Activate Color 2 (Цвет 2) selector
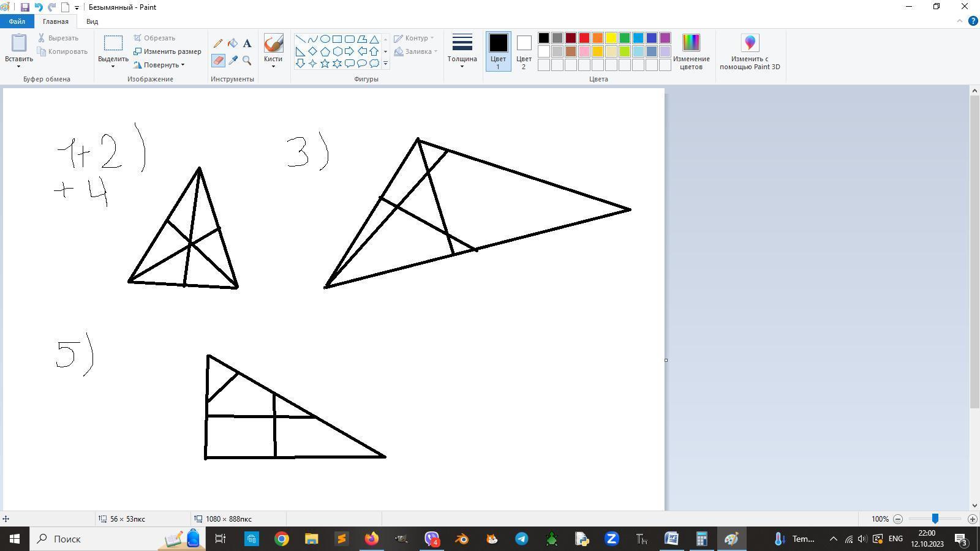 (524, 51)
